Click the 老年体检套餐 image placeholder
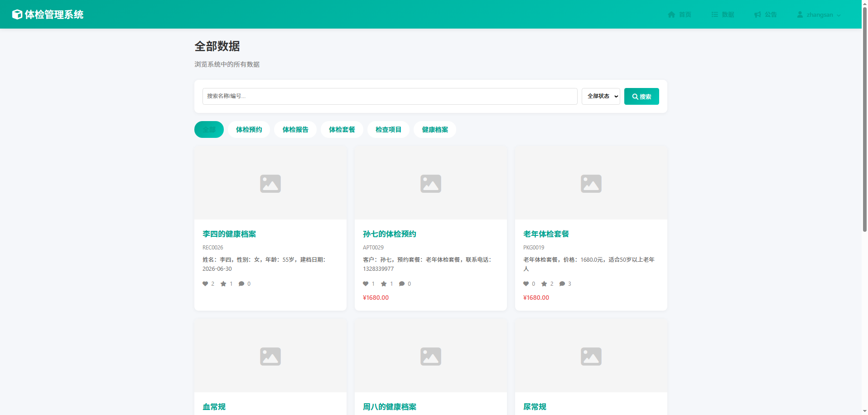 tap(591, 183)
